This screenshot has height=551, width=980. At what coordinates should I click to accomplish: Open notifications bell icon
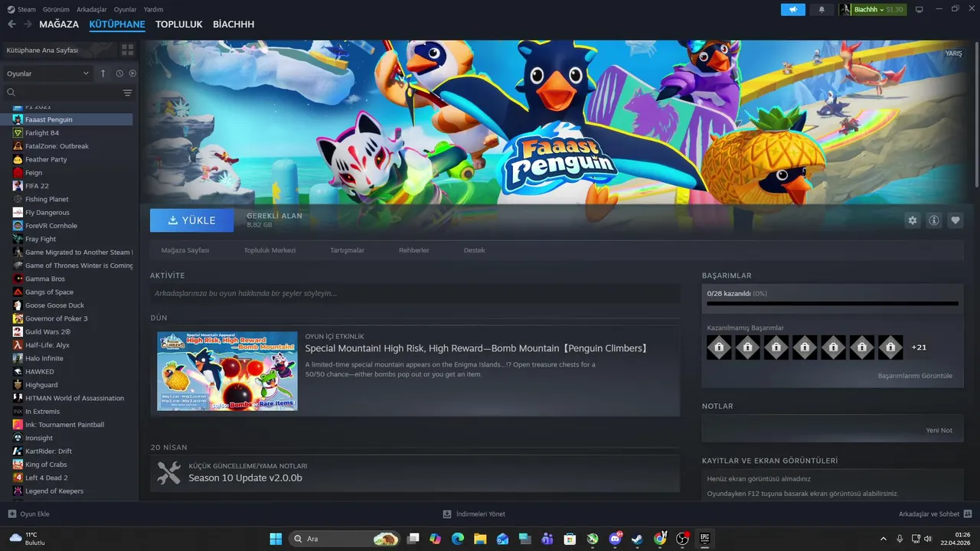click(822, 9)
